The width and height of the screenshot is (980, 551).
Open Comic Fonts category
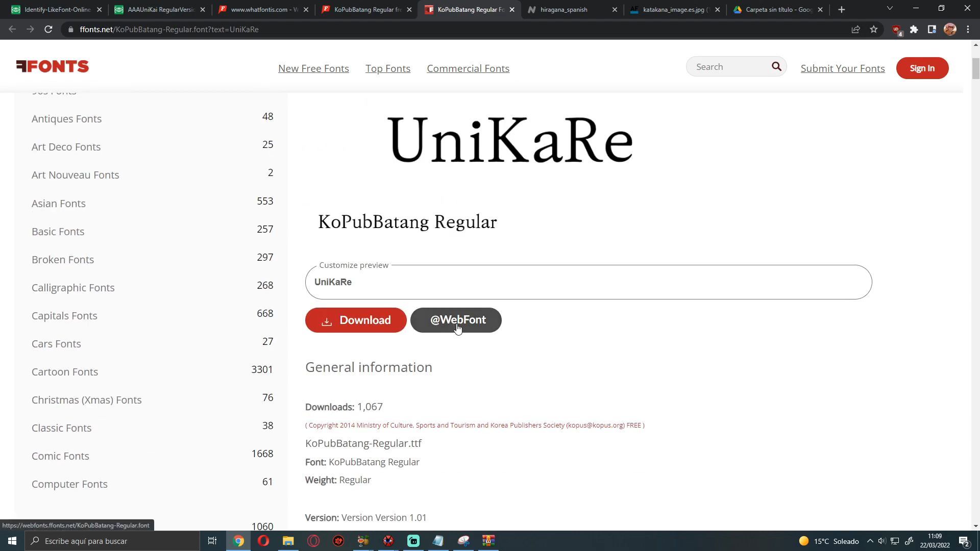tap(60, 456)
